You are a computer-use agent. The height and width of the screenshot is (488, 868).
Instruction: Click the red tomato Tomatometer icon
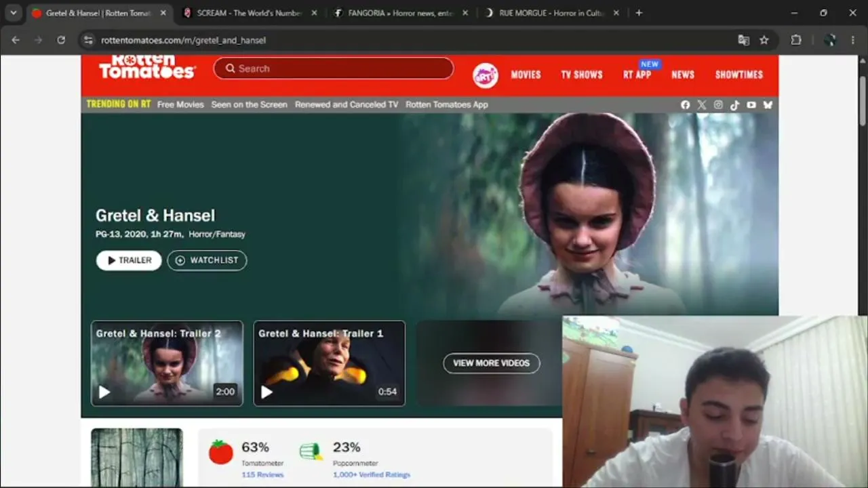[221, 452]
